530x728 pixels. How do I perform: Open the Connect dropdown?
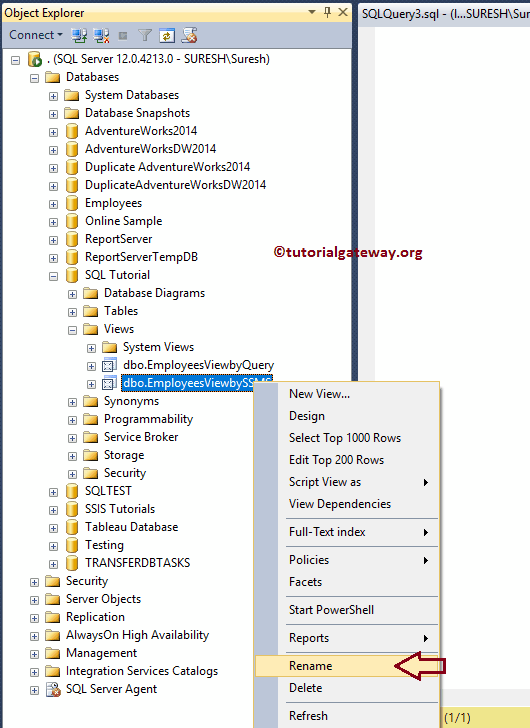pyautogui.click(x=36, y=35)
